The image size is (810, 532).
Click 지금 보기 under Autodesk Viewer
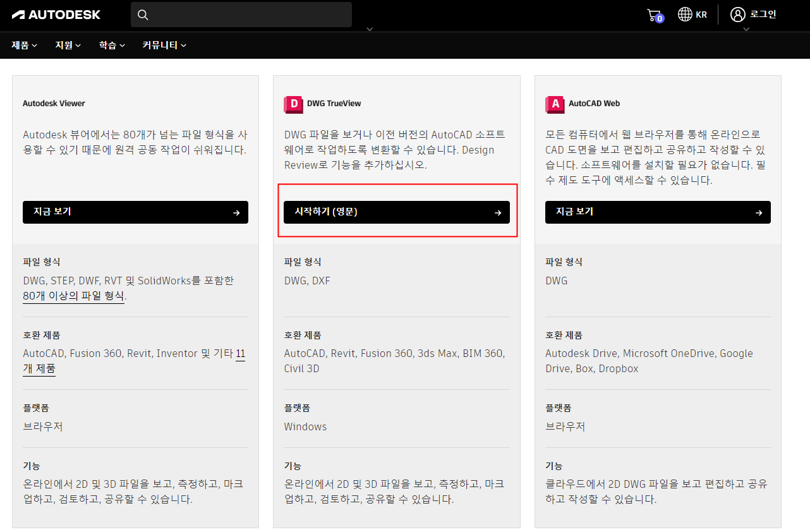135,212
